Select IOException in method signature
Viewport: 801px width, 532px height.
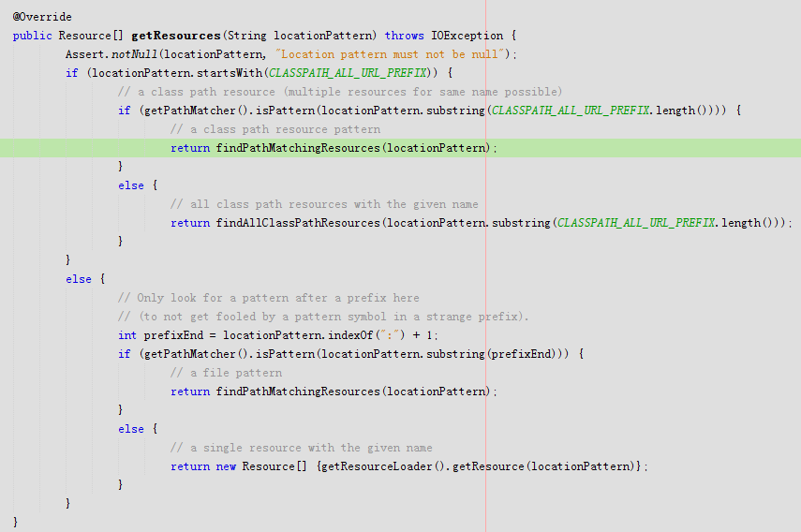point(467,36)
